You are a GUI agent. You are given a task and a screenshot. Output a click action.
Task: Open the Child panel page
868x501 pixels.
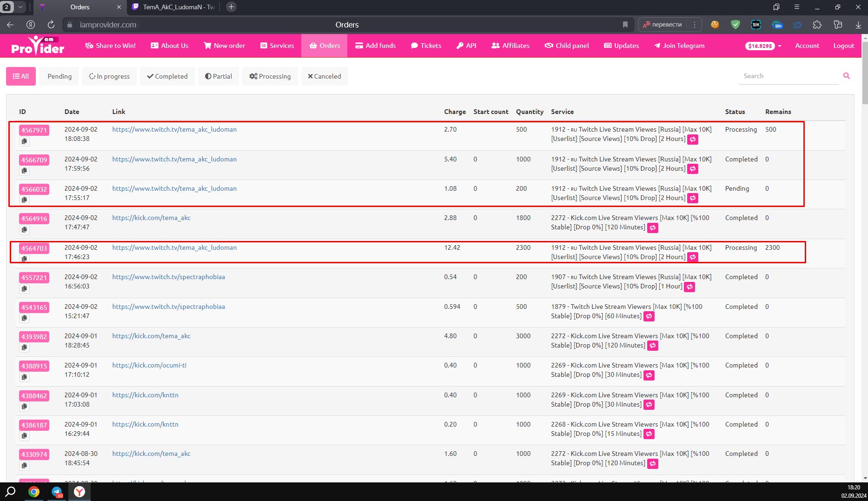[567, 46]
